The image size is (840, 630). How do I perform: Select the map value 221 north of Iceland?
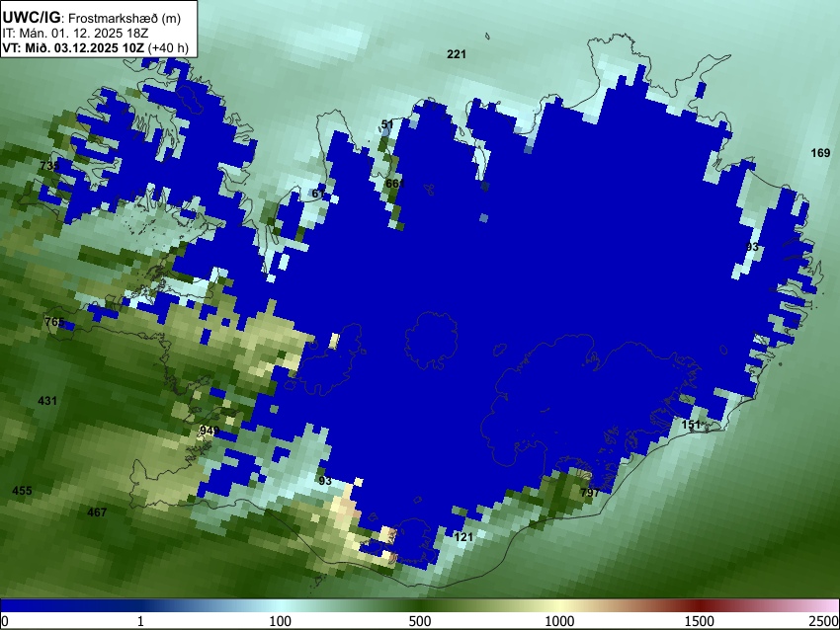(x=457, y=54)
